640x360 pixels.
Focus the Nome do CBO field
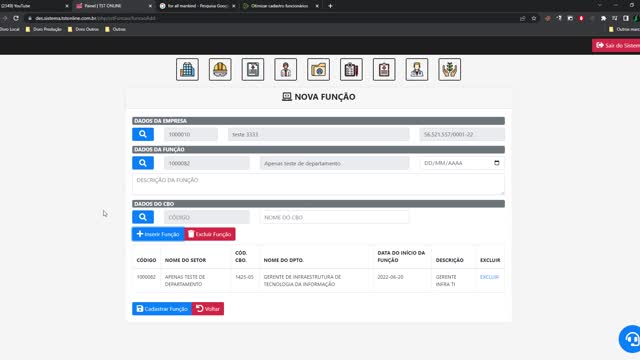334,217
